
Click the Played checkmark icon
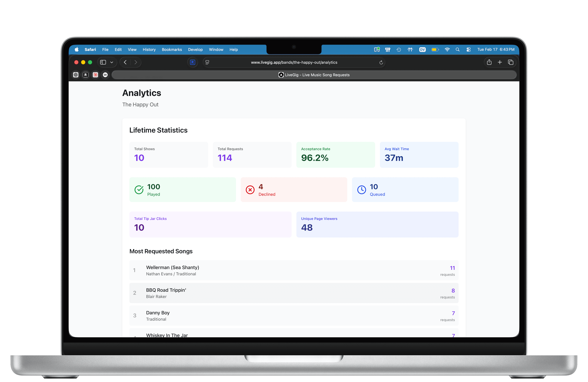[139, 190]
